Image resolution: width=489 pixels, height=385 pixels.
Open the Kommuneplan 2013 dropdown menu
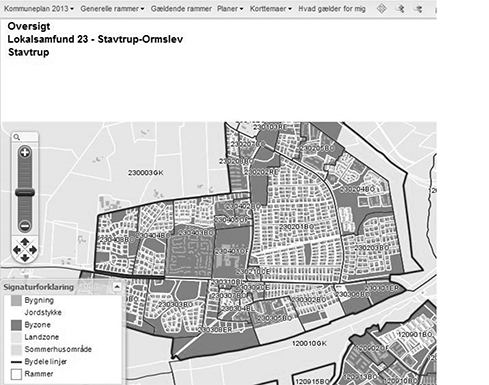coord(39,9)
